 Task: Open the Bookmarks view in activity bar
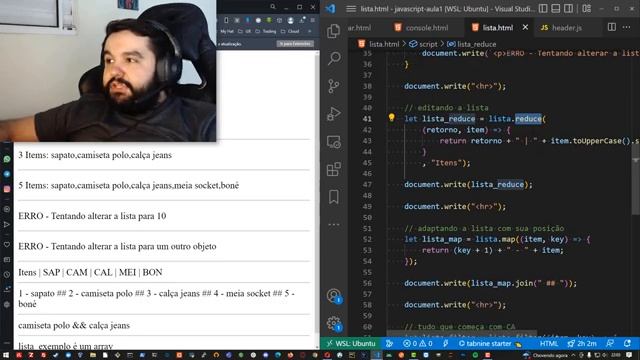point(333,197)
